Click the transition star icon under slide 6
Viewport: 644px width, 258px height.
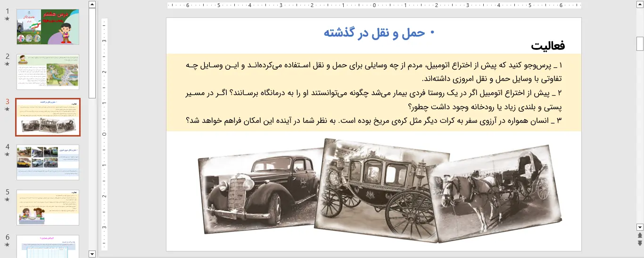click(7, 245)
